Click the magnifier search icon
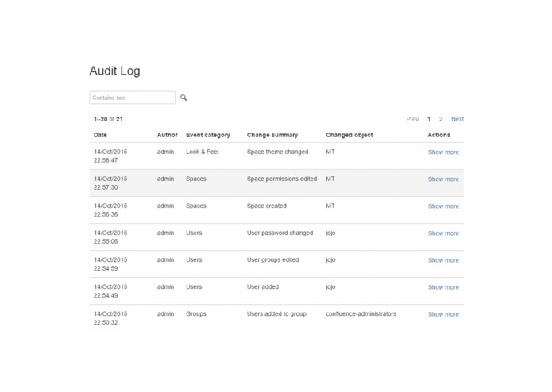552x392 pixels. [183, 98]
